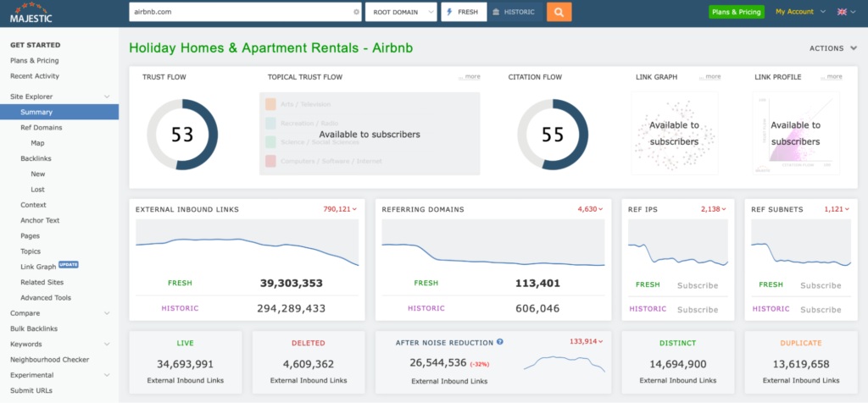Select Summary in the sidebar
868x403 pixels.
59,113
